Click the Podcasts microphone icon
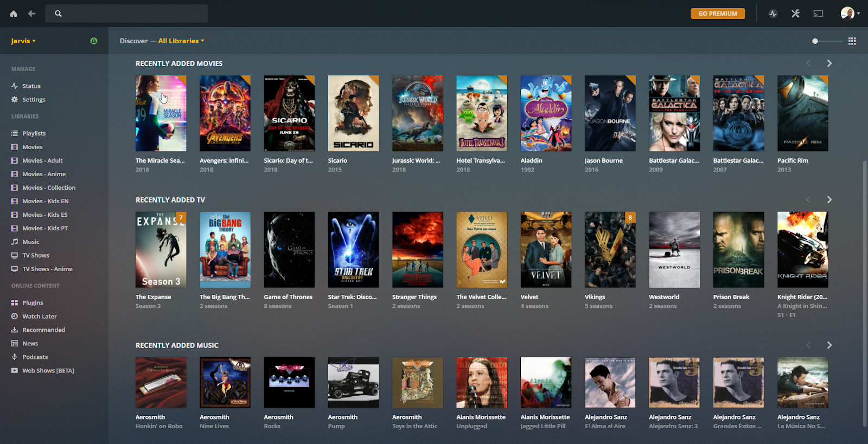Screen dimensions: 868x444 click(15, 357)
